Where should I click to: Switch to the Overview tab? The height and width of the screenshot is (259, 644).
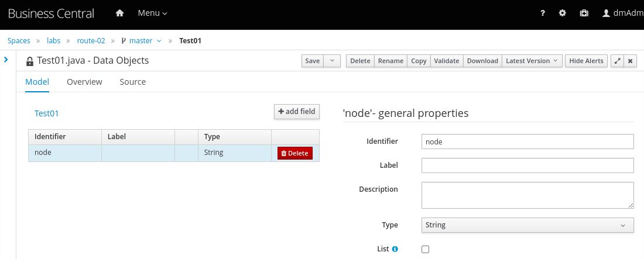[84, 82]
